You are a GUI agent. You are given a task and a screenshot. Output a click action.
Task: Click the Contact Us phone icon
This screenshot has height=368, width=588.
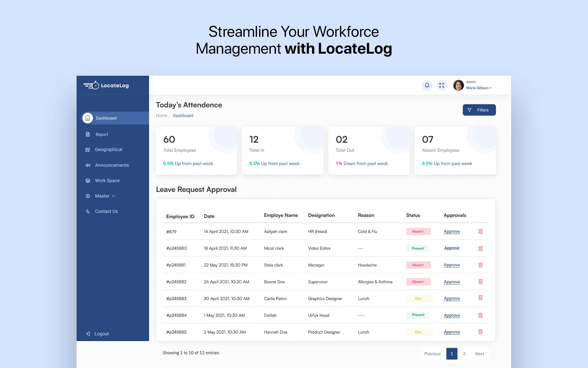pos(88,211)
